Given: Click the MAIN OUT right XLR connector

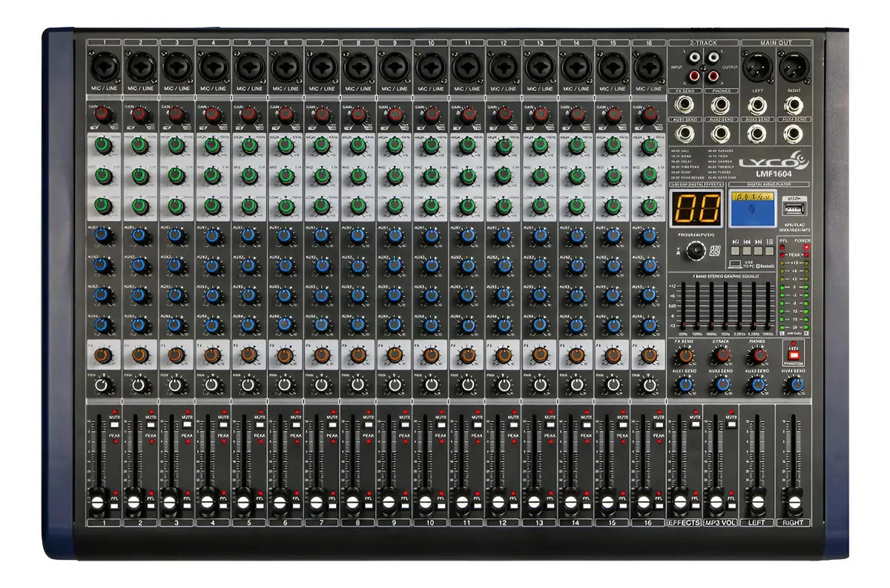Looking at the screenshot, I should click(x=794, y=67).
